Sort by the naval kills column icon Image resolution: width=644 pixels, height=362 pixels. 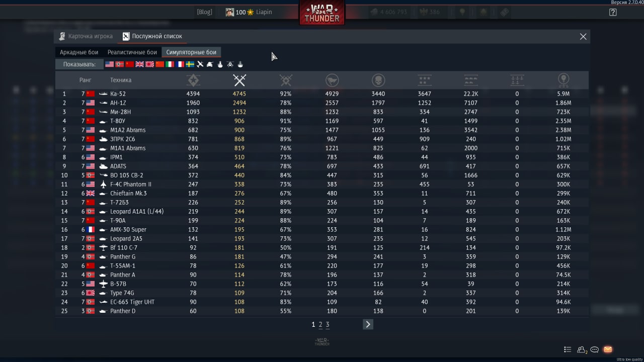[x=517, y=80]
